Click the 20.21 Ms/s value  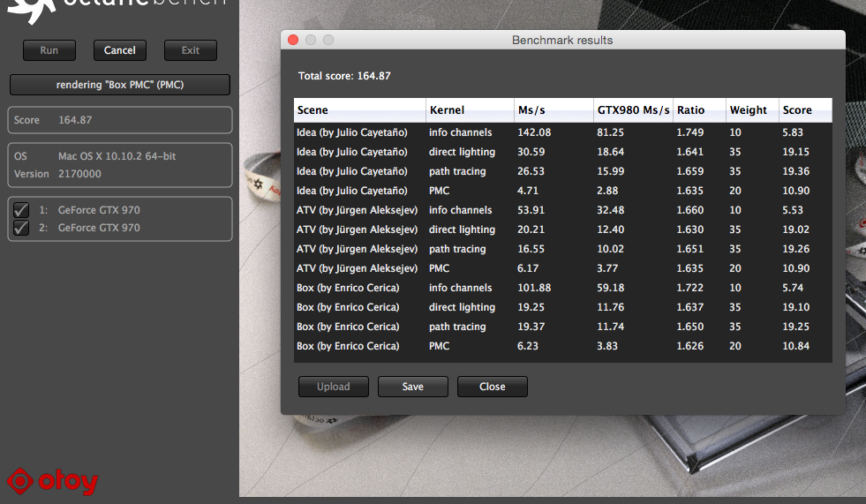(x=531, y=229)
